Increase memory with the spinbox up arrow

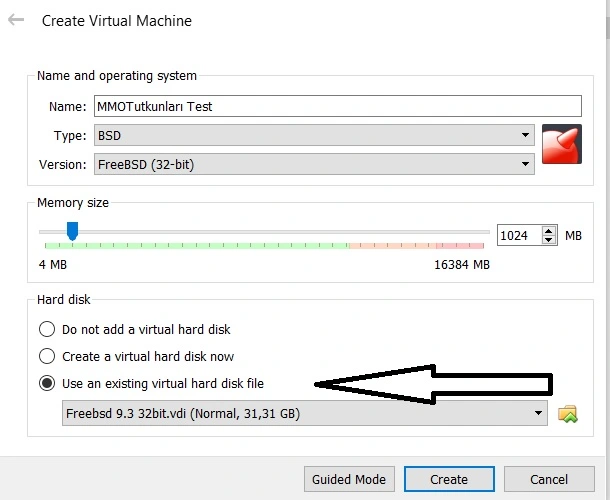point(549,230)
